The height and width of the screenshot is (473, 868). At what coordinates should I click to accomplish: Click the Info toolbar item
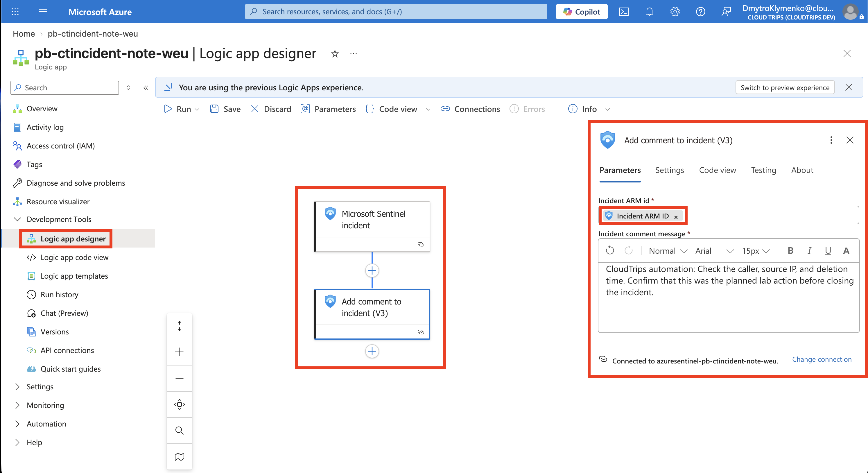(582, 109)
